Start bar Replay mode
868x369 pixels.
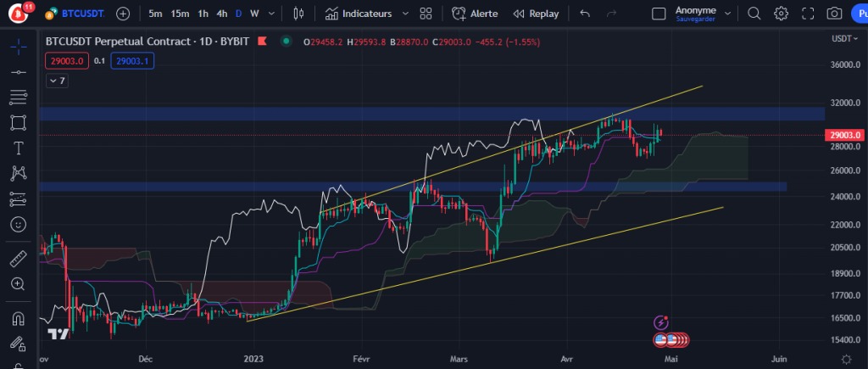pyautogui.click(x=536, y=14)
